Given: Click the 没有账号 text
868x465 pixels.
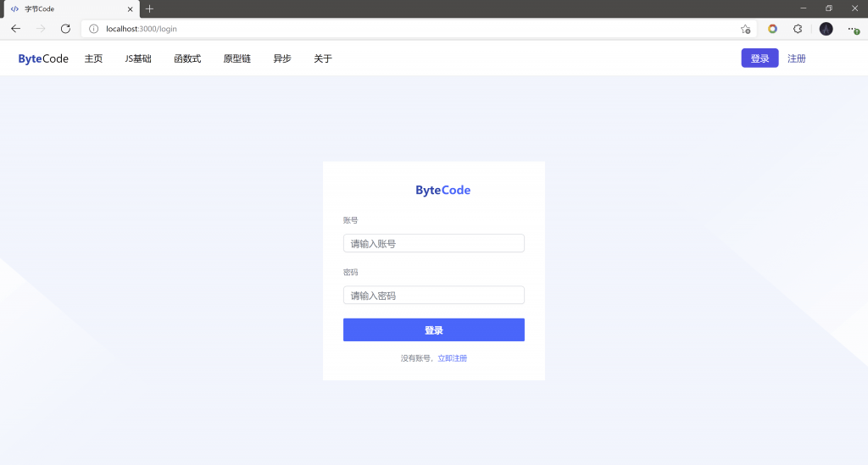Looking at the screenshot, I should (x=415, y=358).
